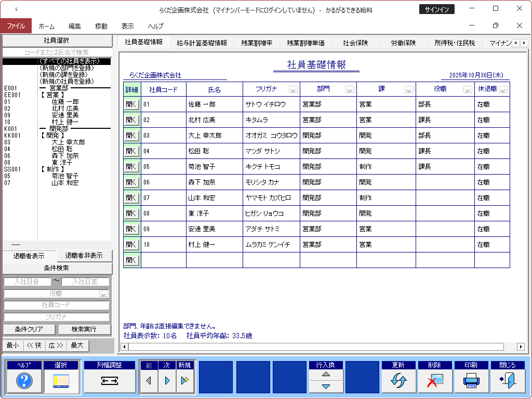The width and height of the screenshot is (532, 399).
Task: Click the 社員コード search input field
Action: 57,305
